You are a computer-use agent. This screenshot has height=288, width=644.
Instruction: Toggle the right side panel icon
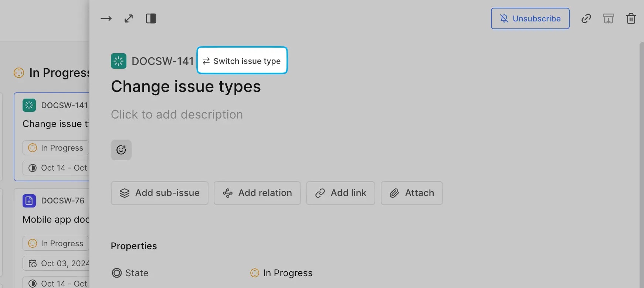150,18
